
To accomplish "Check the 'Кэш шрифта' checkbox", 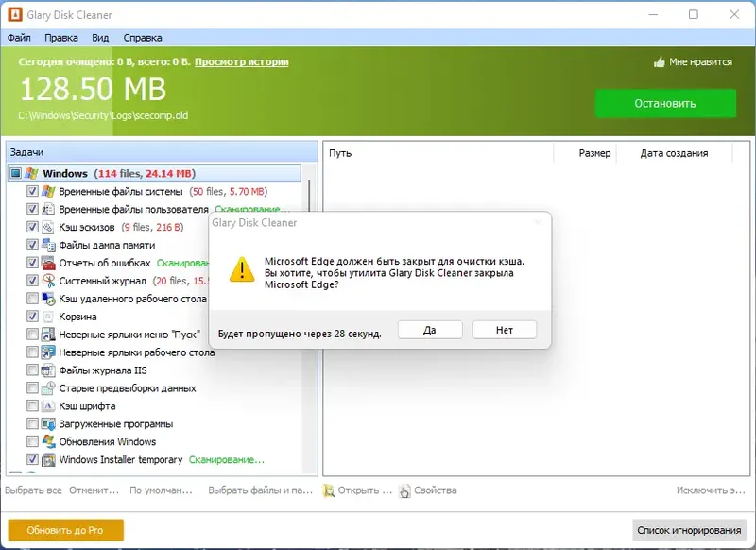I will click(x=32, y=405).
